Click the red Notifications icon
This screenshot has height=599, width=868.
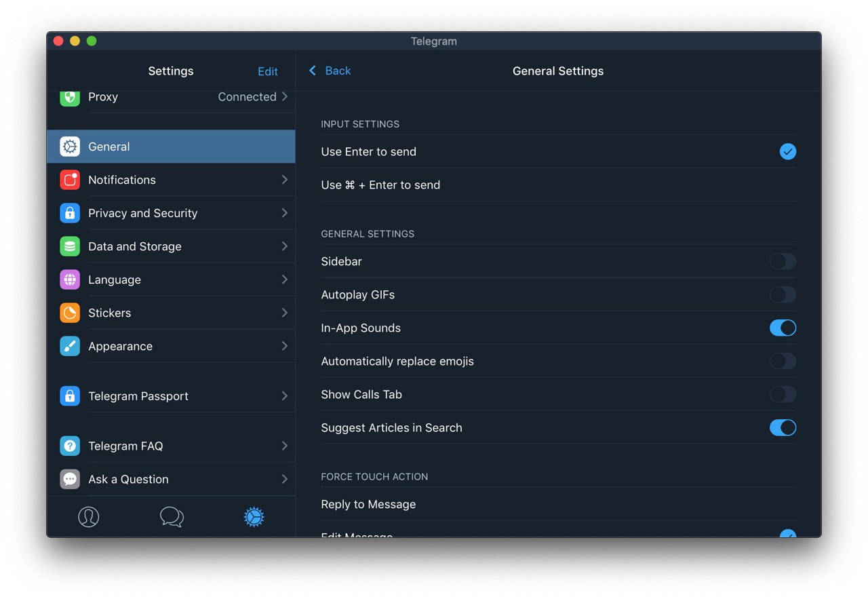click(x=70, y=180)
